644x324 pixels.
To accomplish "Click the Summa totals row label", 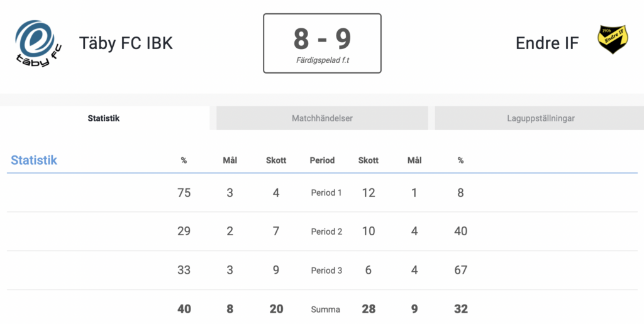I will (325, 310).
